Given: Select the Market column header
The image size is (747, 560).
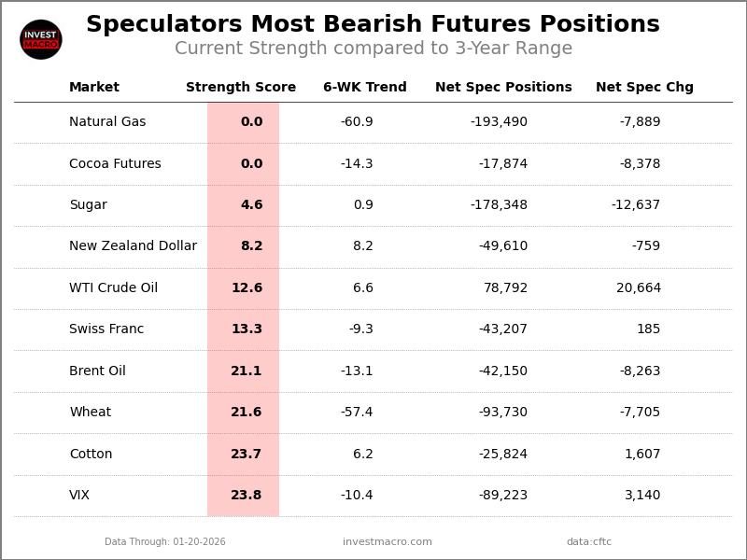Looking at the screenshot, I should tap(94, 88).
